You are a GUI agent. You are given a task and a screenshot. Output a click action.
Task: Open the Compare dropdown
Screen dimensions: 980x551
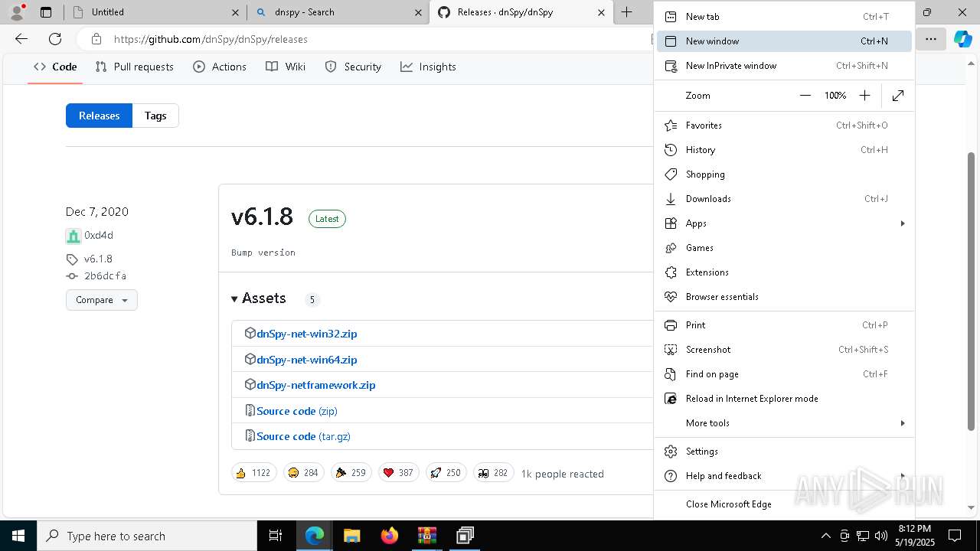coord(102,300)
